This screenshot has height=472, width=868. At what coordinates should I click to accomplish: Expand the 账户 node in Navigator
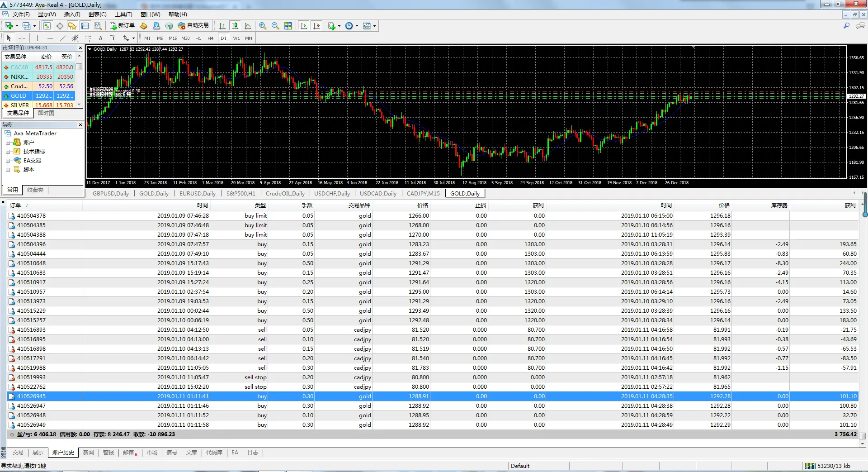pos(8,143)
